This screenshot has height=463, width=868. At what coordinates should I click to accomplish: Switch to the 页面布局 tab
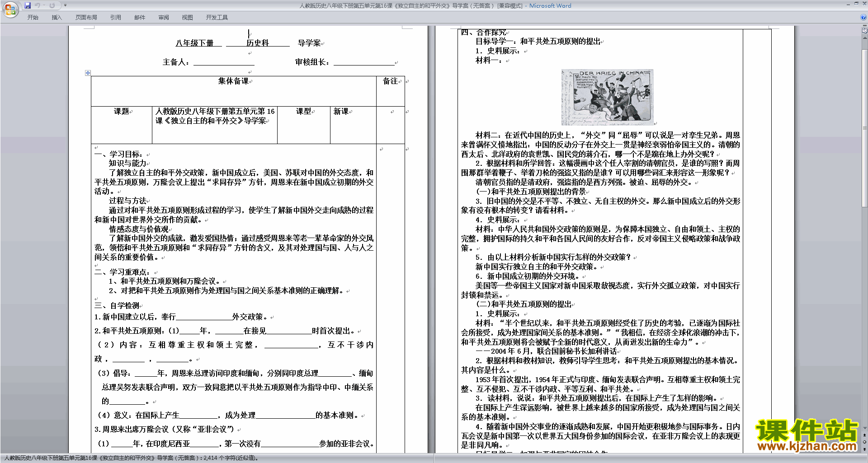tap(86, 18)
